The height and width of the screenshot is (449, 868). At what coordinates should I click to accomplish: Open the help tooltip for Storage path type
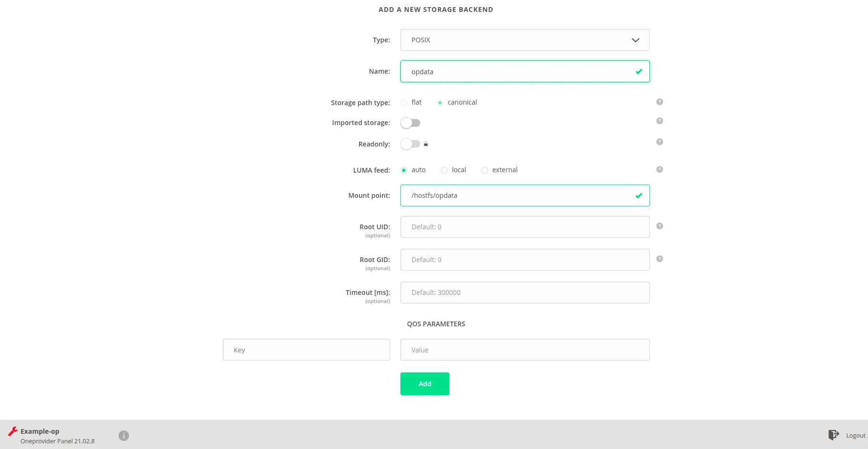click(659, 101)
